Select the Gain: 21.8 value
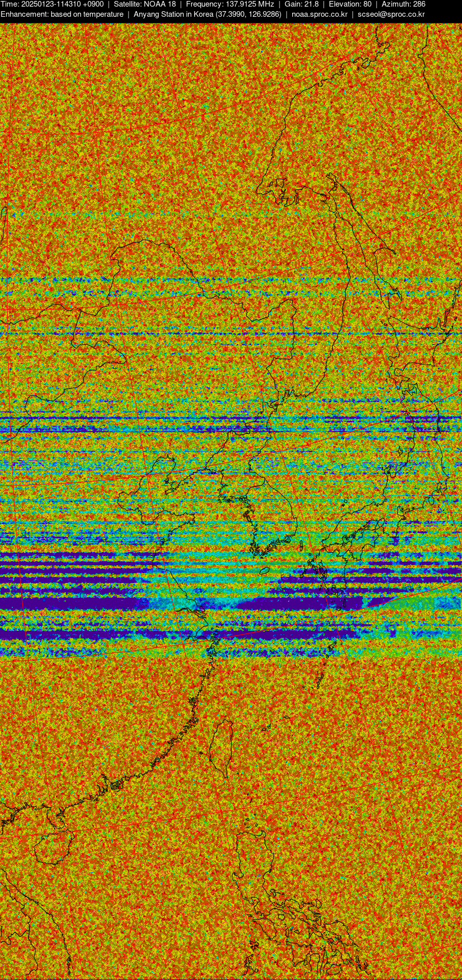This screenshot has height=980, width=462. coord(301,4)
